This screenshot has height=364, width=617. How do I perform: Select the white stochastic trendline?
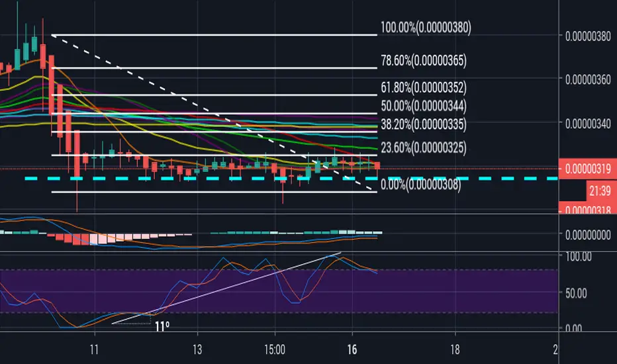click(x=226, y=288)
